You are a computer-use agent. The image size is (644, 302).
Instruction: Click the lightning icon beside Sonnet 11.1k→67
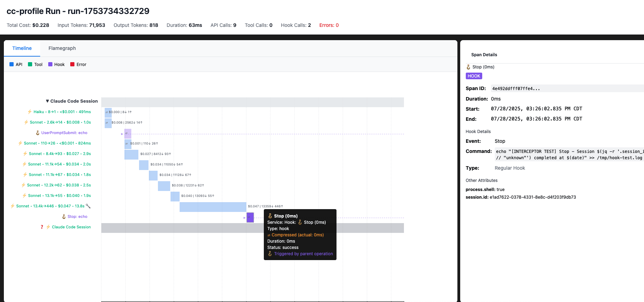tap(25, 175)
